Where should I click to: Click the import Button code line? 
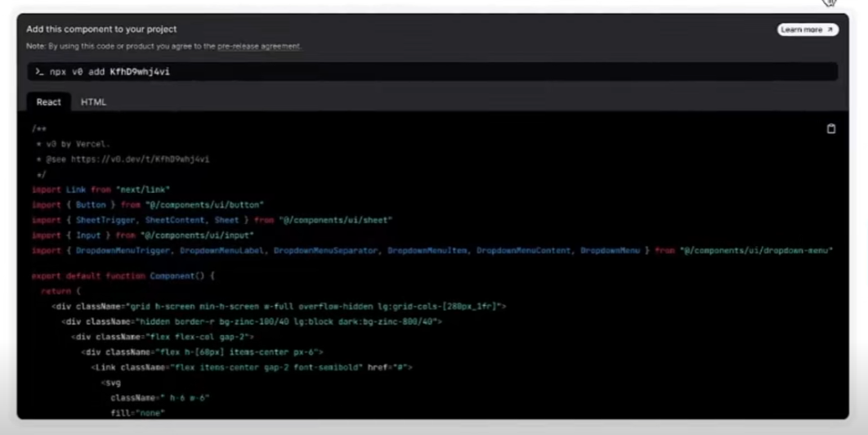pyautogui.click(x=147, y=205)
